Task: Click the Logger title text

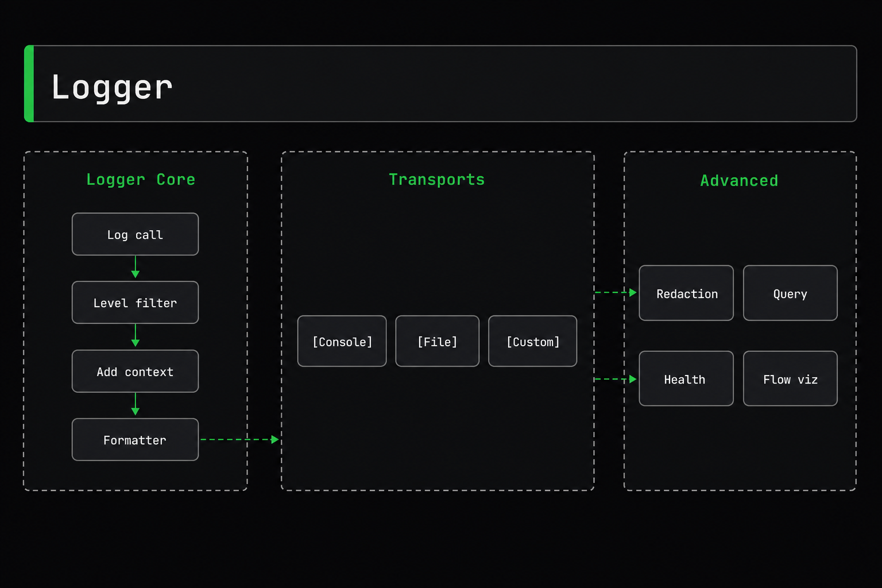Action: point(112,88)
